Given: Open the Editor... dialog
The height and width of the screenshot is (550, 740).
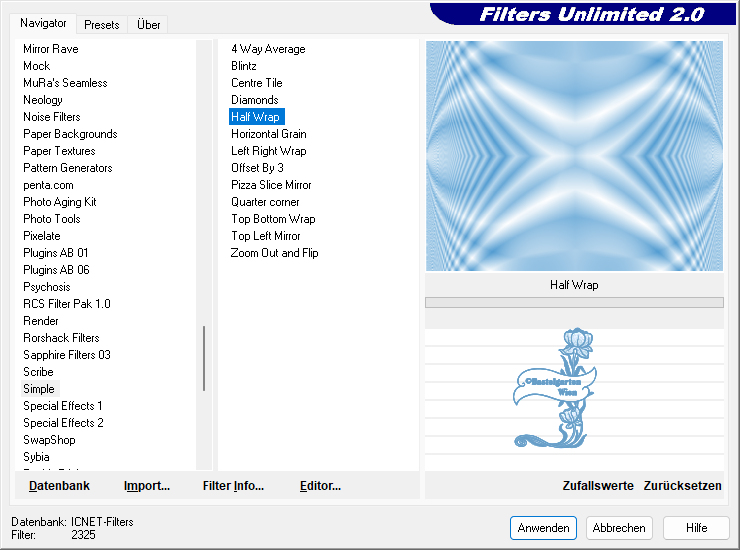Looking at the screenshot, I should click(x=320, y=486).
